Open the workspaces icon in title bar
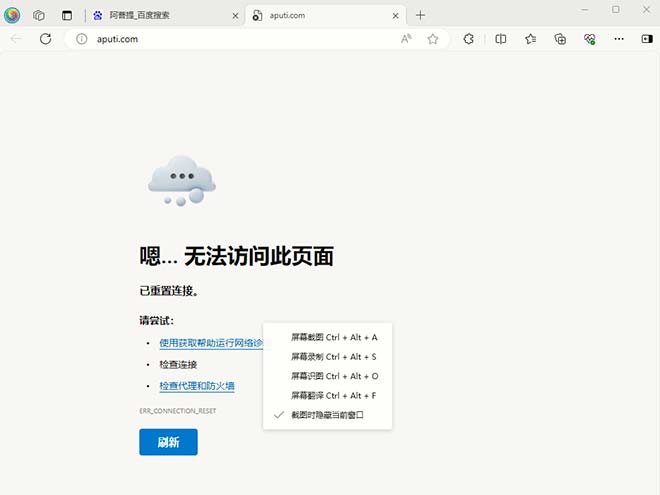 [x=39, y=15]
